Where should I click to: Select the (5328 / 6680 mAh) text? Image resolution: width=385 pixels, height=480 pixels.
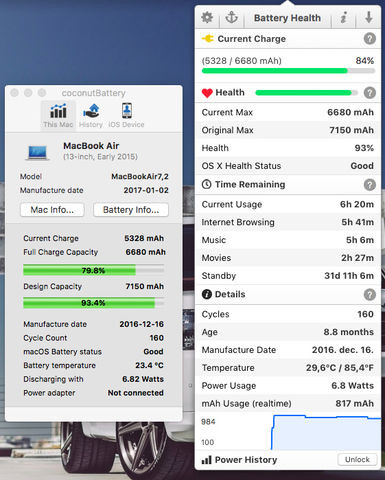click(x=242, y=61)
